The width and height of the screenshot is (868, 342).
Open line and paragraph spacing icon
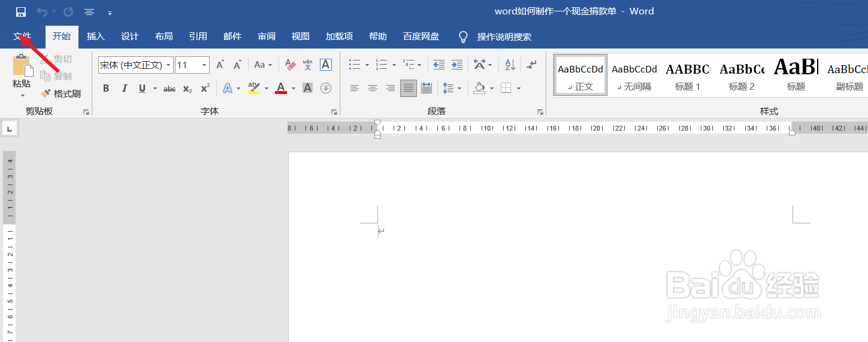point(448,89)
